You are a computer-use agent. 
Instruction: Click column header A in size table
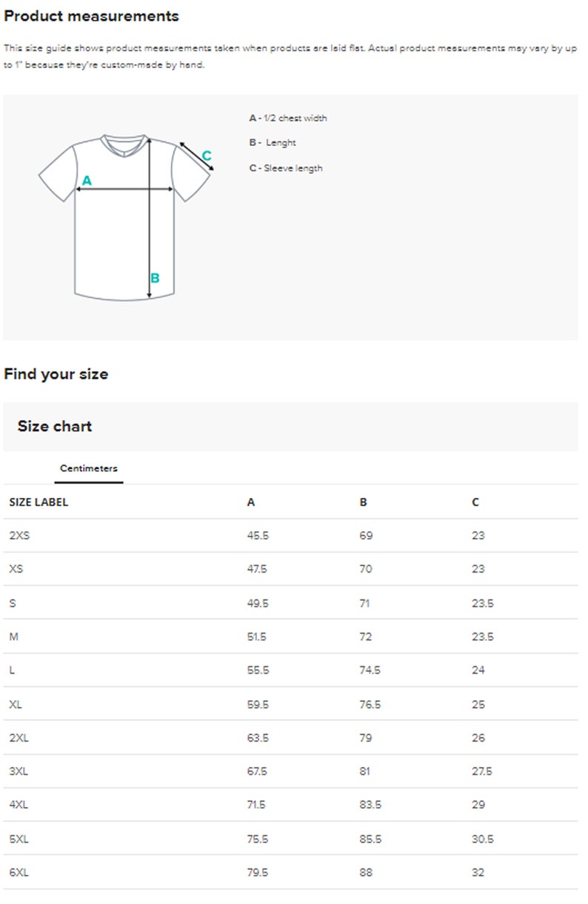(251, 502)
